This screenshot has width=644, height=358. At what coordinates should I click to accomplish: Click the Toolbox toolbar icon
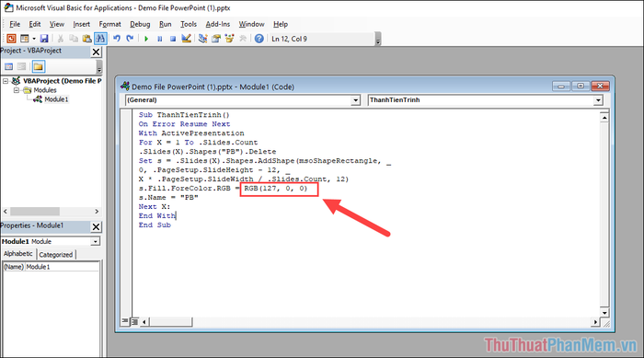click(243, 39)
